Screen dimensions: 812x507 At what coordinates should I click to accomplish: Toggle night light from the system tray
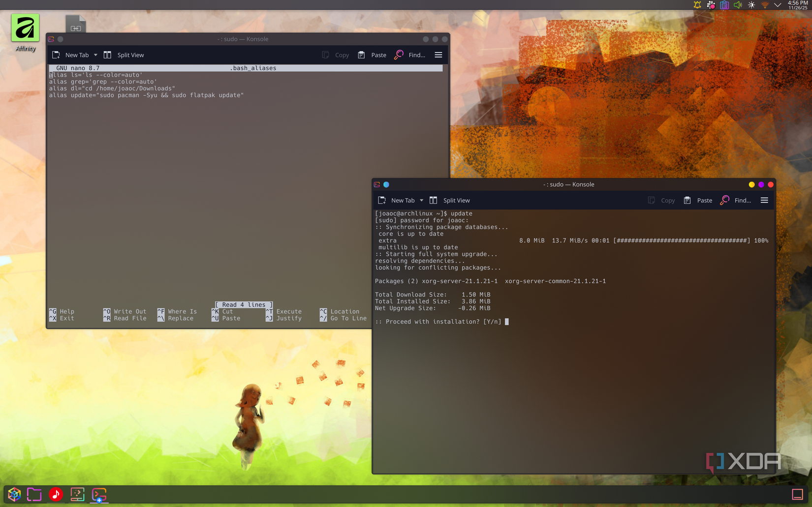click(x=751, y=5)
